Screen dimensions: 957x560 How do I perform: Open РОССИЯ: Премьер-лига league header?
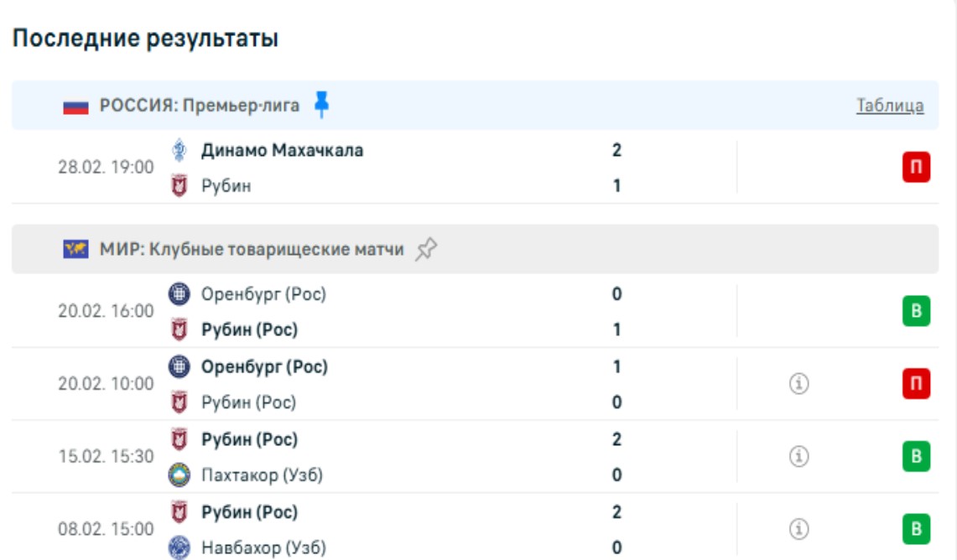click(x=199, y=106)
